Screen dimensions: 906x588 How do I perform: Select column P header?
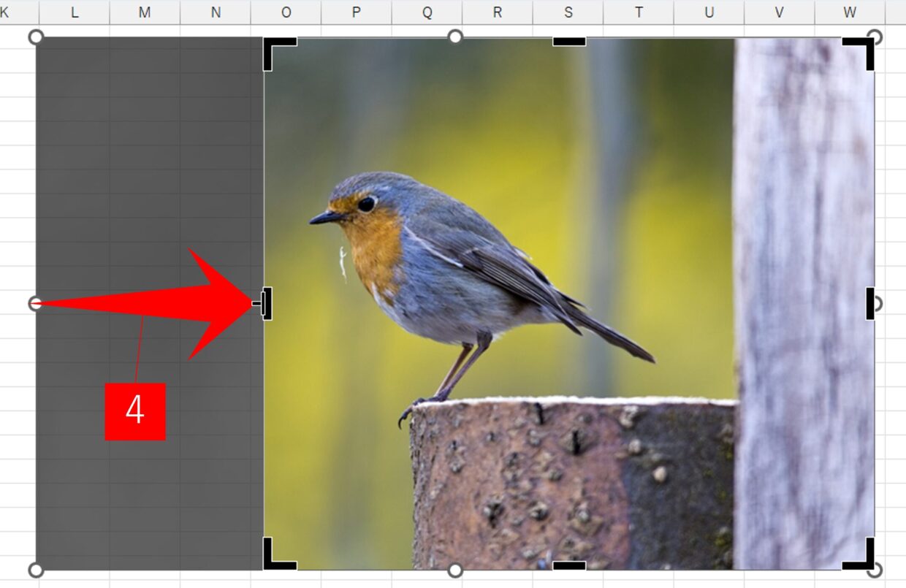click(x=356, y=12)
